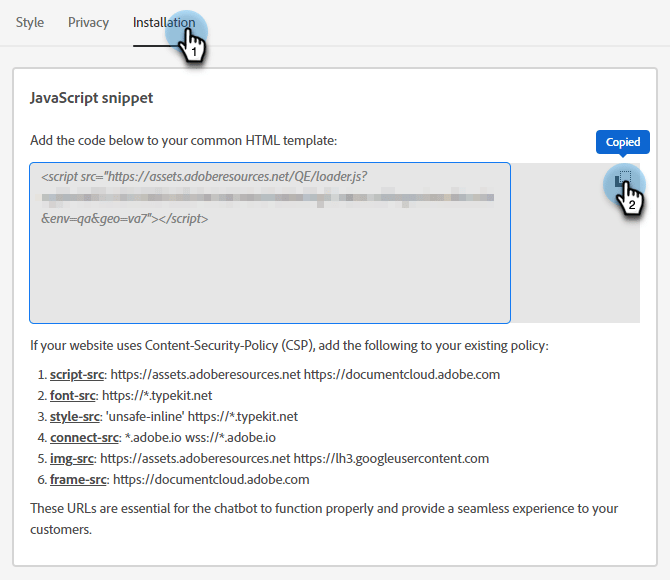Click the frame-src policy term

78,480
